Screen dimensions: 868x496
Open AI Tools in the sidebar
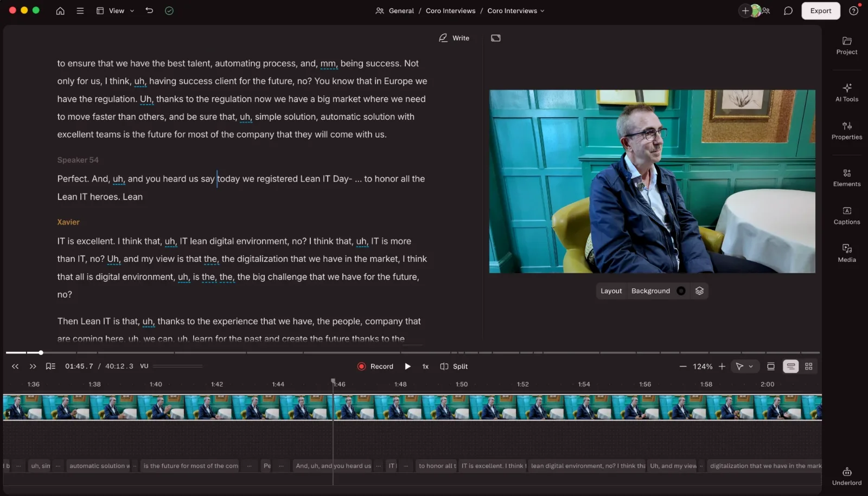pyautogui.click(x=847, y=93)
